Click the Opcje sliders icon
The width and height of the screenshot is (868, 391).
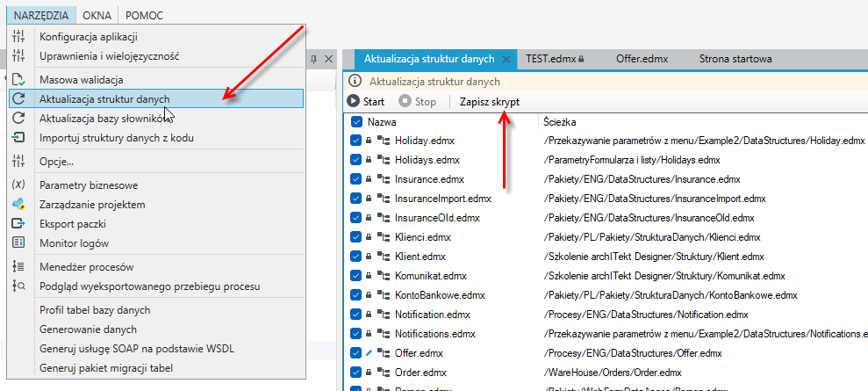[18, 161]
